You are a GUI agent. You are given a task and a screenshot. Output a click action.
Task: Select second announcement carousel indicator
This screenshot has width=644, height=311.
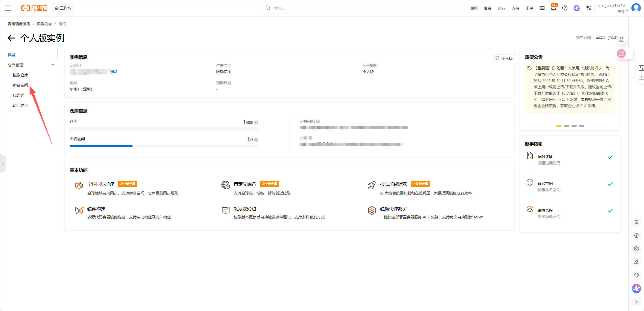click(566, 126)
